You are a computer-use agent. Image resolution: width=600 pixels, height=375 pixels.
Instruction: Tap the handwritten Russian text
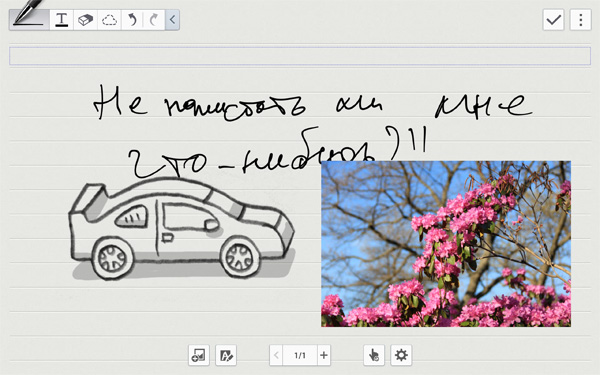313,130
